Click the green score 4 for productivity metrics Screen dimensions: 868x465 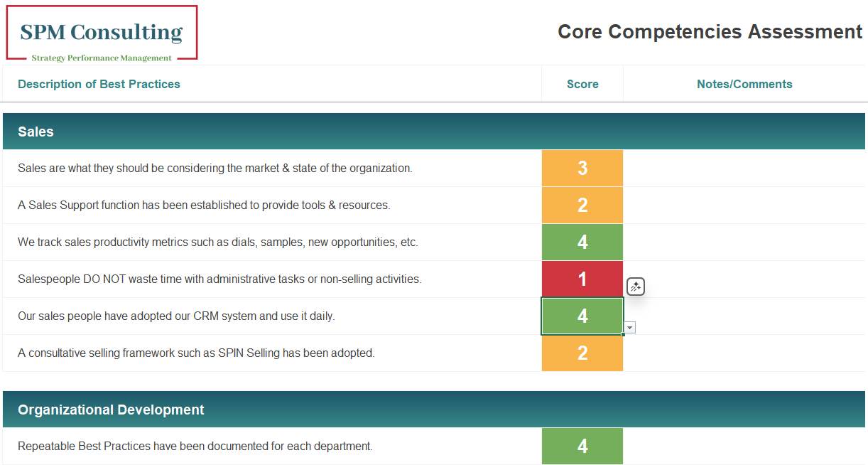582,242
